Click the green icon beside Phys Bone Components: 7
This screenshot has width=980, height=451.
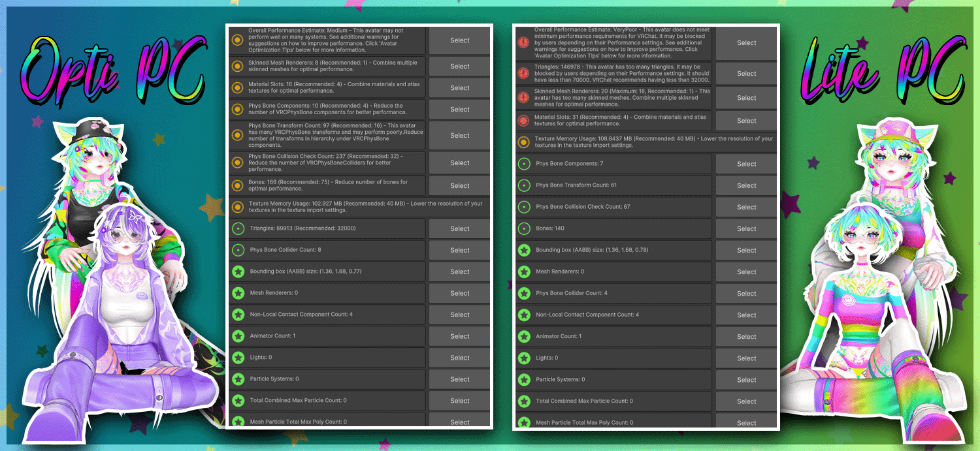523,164
